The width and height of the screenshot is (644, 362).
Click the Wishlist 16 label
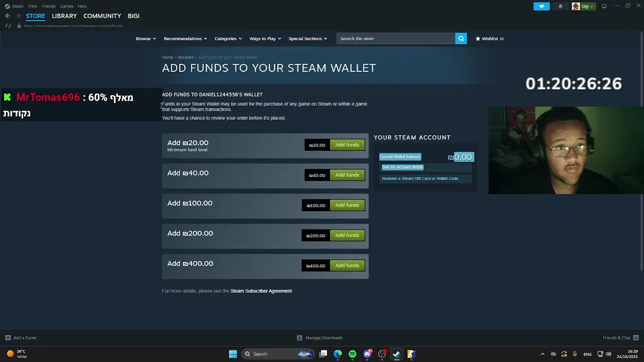pos(493,39)
